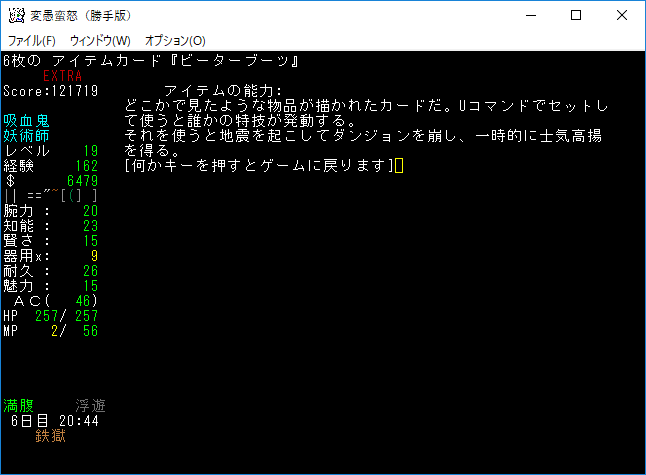Open the ウィンドウ(W) menu

pyautogui.click(x=100, y=41)
